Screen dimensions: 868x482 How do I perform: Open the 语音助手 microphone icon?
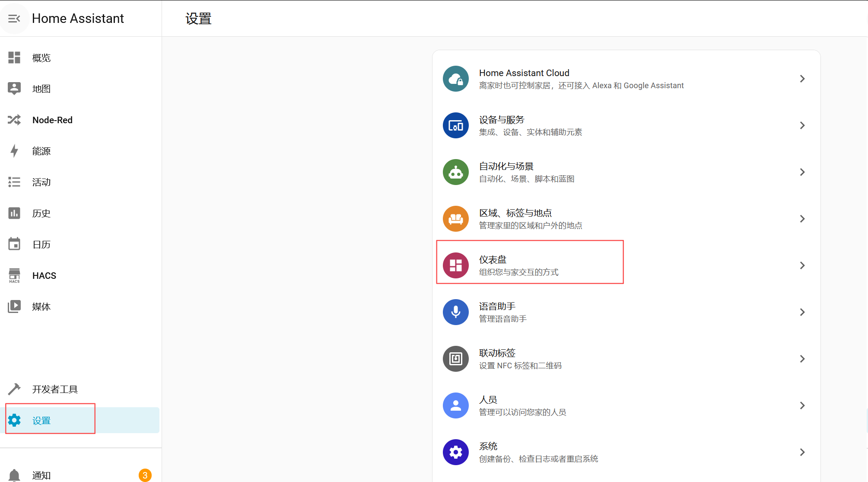click(455, 312)
